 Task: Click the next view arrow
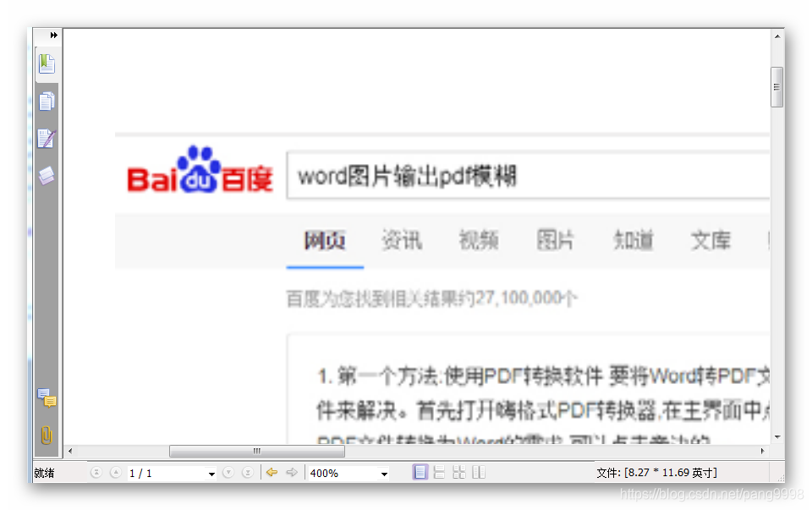tap(292, 472)
